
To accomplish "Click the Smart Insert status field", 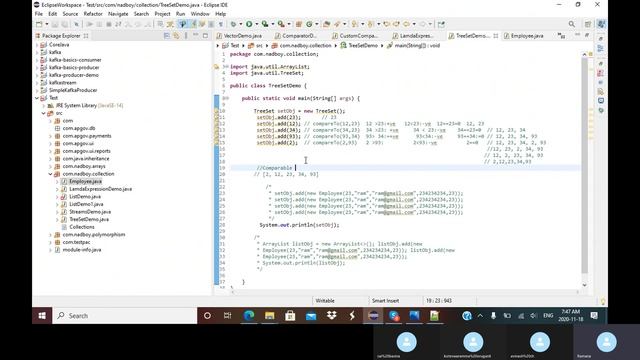I will click(x=385, y=301).
